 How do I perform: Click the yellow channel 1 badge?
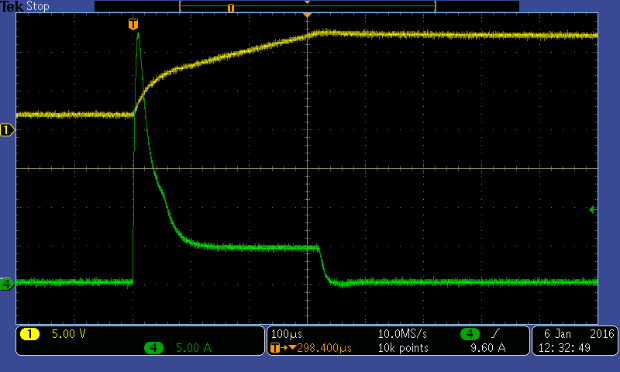30,334
